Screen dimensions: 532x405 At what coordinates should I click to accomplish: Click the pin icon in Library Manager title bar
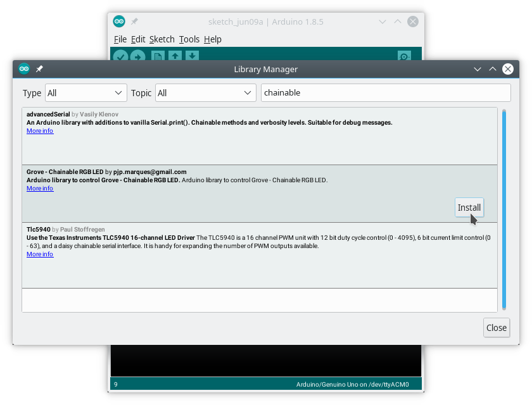tap(39, 69)
